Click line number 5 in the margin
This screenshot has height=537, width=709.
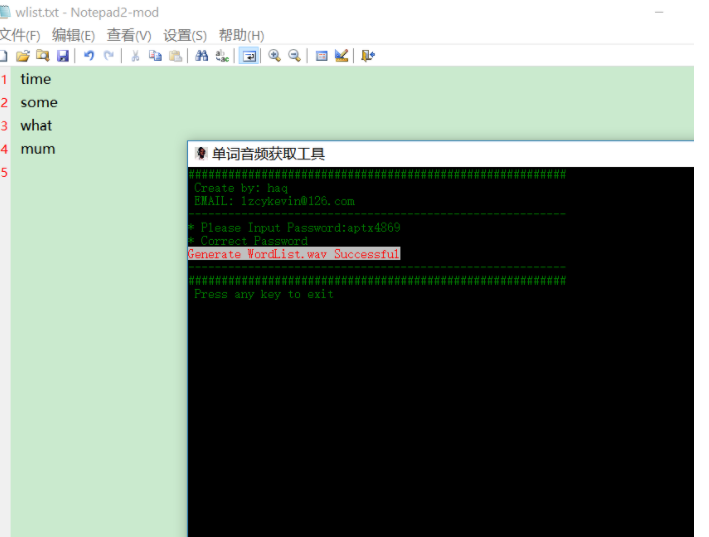pyautogui.click(x=5, y=172)
